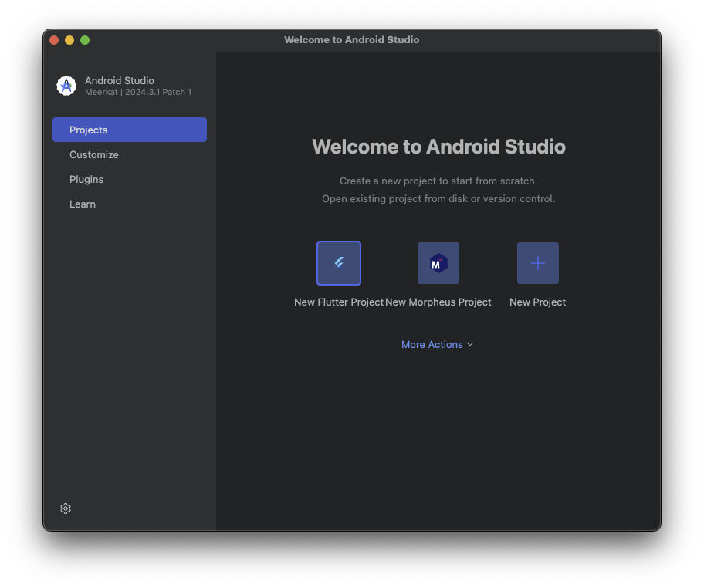
Task: Click the New Project plus icon
Action: [x=537, y=263]
